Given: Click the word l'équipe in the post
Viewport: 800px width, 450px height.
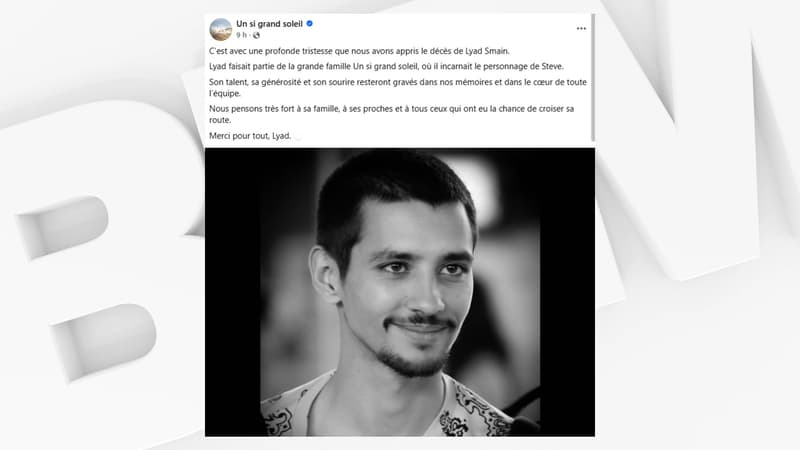Looking at the screenshot, I should pos(224,93).
